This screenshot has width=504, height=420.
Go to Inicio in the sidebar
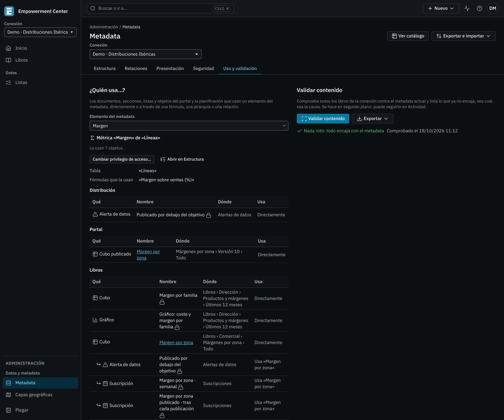click(x=40, y=48)
